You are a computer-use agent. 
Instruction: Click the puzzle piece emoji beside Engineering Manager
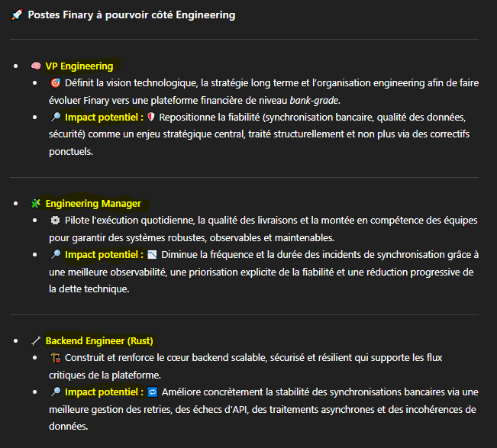pyautogui.click(x=35, y=204)
